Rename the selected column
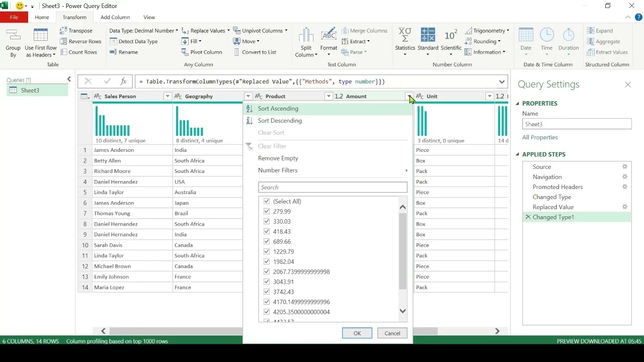The width and height of the screenshot is (644, 362). [124, 52]
